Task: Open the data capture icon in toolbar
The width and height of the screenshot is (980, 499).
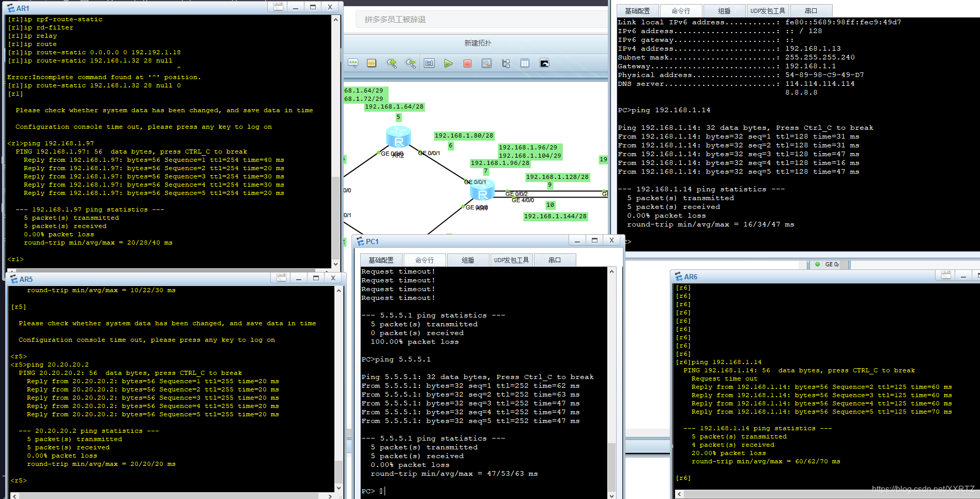Action: pos(486,63)
